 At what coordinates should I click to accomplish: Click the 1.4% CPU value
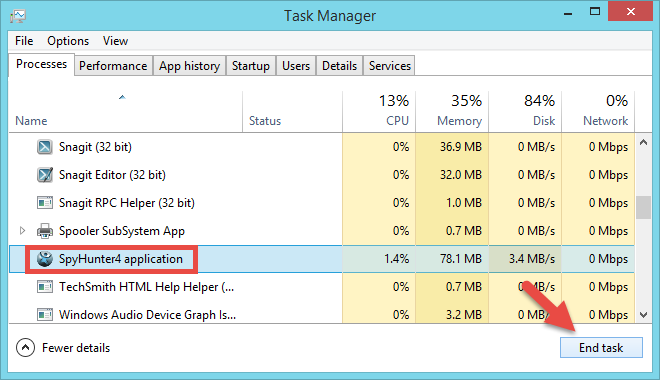397,259
